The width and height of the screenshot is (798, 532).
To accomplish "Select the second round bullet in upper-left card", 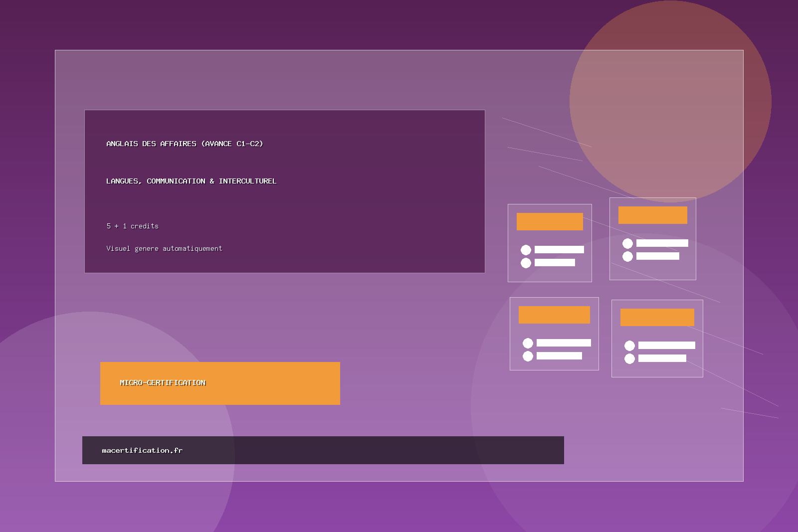I will tap(526, 263).
